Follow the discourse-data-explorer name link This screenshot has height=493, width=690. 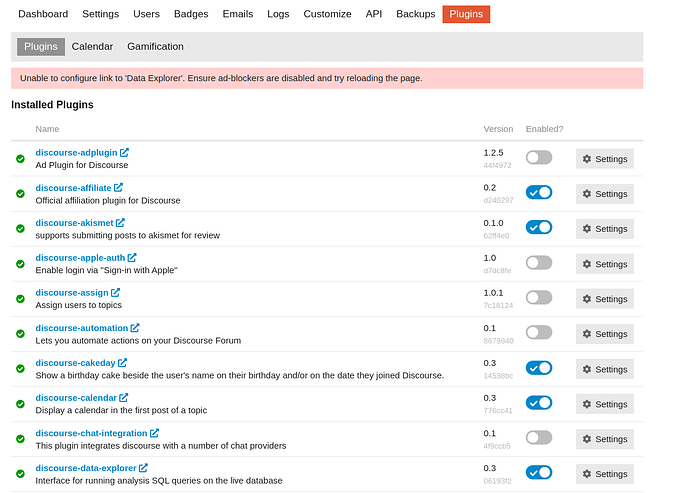[x=86, y=468]
